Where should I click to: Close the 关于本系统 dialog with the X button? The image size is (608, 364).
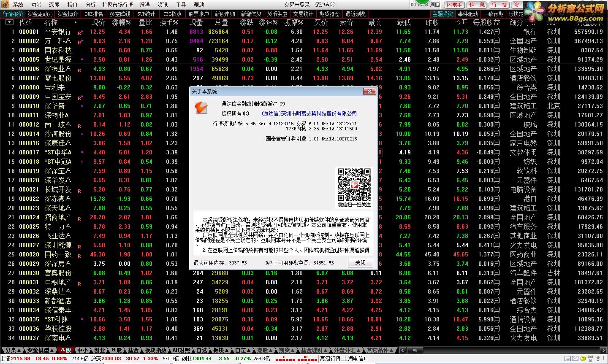click(x=369, y=91)
